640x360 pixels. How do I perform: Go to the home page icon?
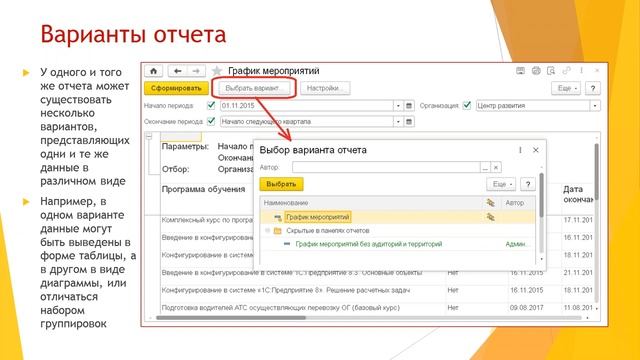(153, 71)
